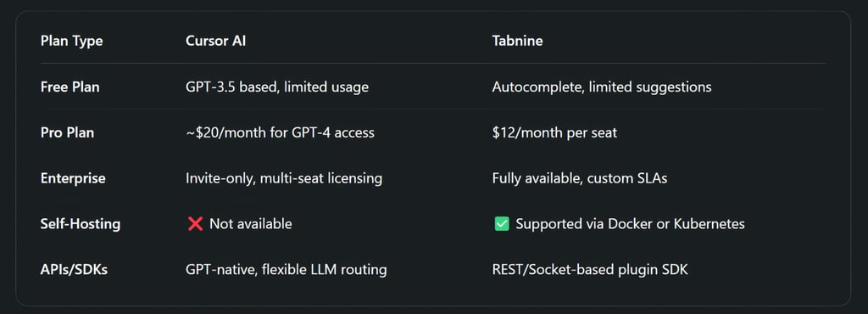This screenshot has width=868, height=314.
Task: Click GPT-3.5 based, limited usage cell
Action: (277, 87)
